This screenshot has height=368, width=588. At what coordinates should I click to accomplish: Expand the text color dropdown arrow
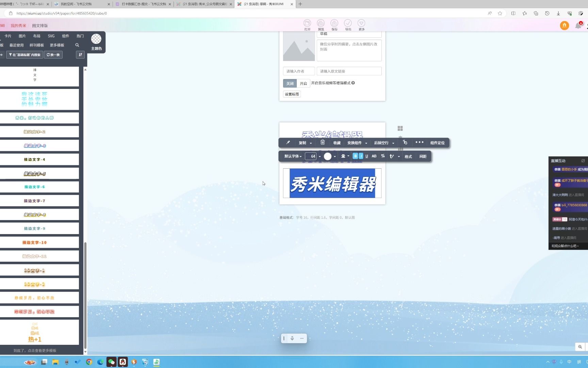pyautogui.click(x=335, y=156)
